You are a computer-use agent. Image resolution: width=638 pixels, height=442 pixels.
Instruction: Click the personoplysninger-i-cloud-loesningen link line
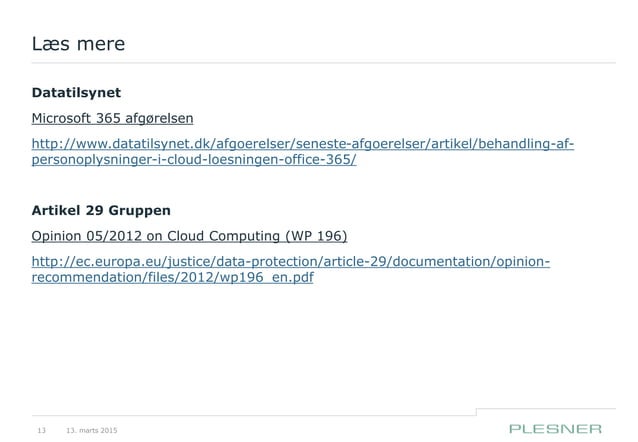[x=195, y=161]
